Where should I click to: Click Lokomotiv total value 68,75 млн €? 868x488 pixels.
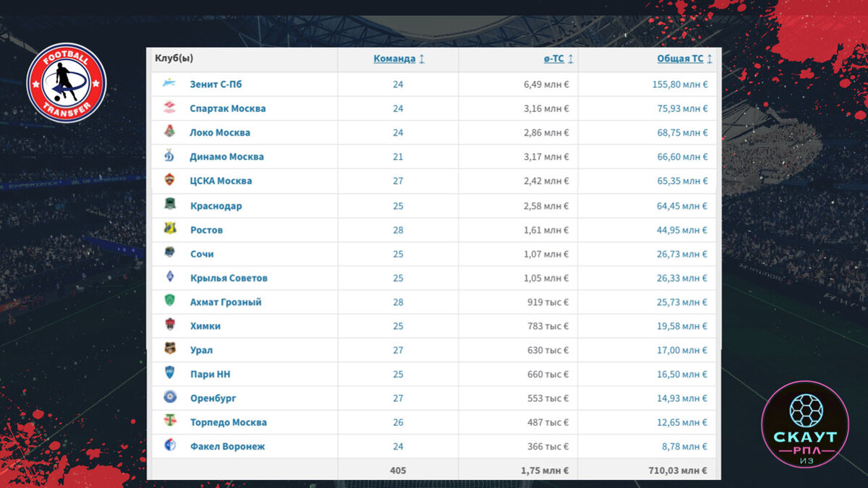click(683, 132)
